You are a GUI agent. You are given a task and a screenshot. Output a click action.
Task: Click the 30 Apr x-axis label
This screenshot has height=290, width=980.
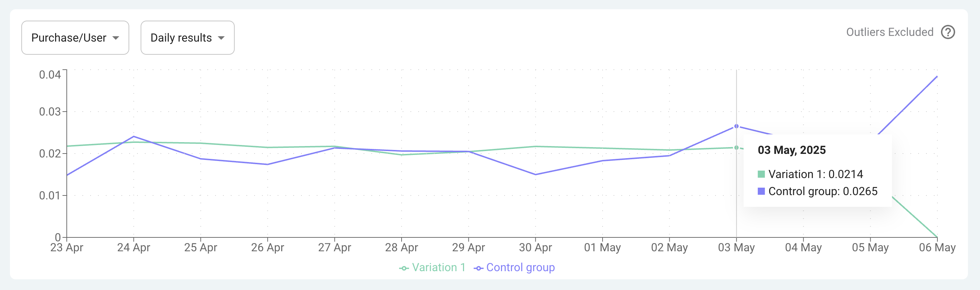(535, 248)
